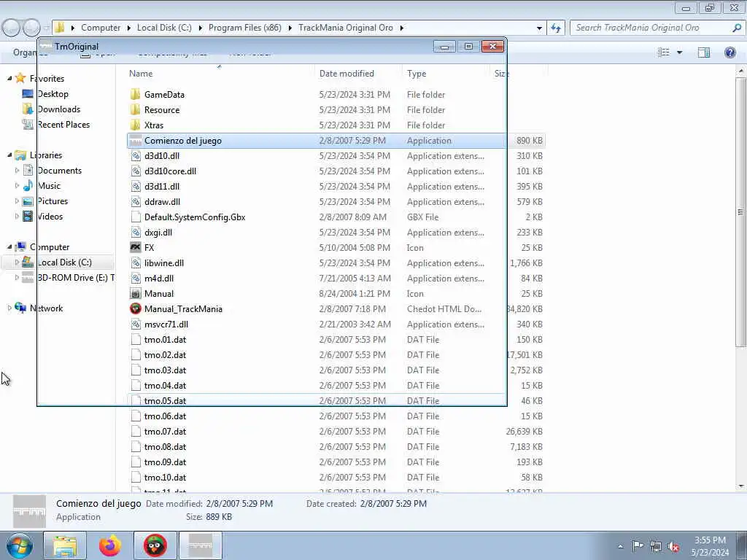Expand the Documents library node
This screenshot has height=560, width=747.
(x=18, y=171)
